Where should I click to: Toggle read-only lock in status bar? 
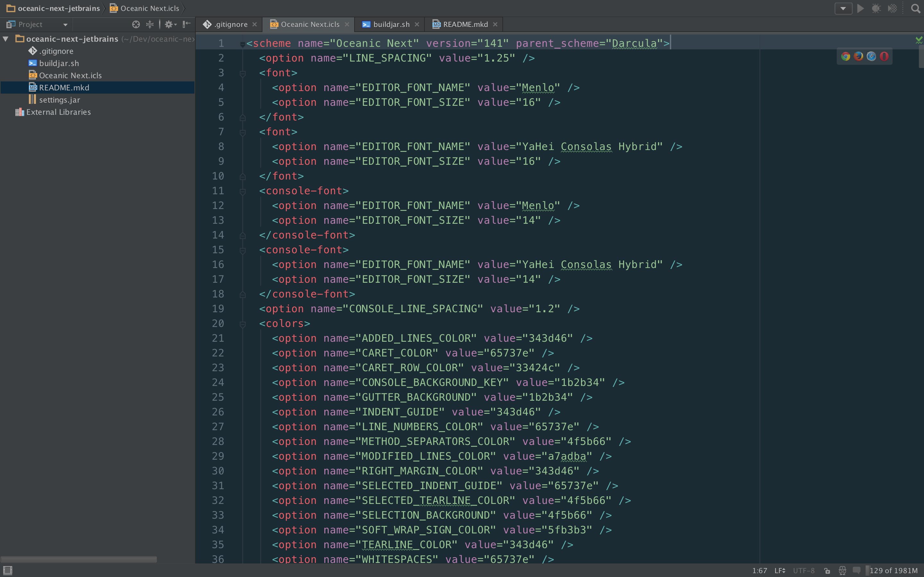coord(827,571)
